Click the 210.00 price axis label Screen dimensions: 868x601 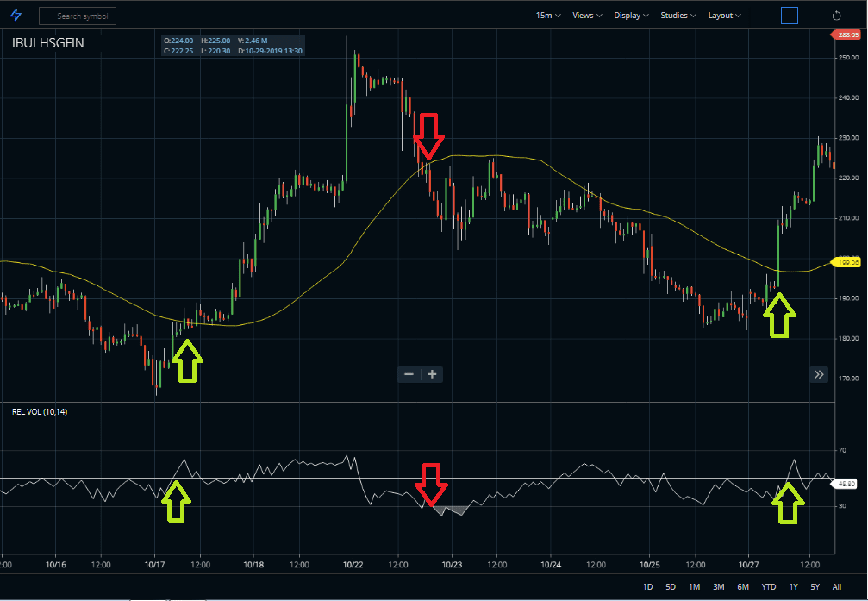[x=849, y=218]
